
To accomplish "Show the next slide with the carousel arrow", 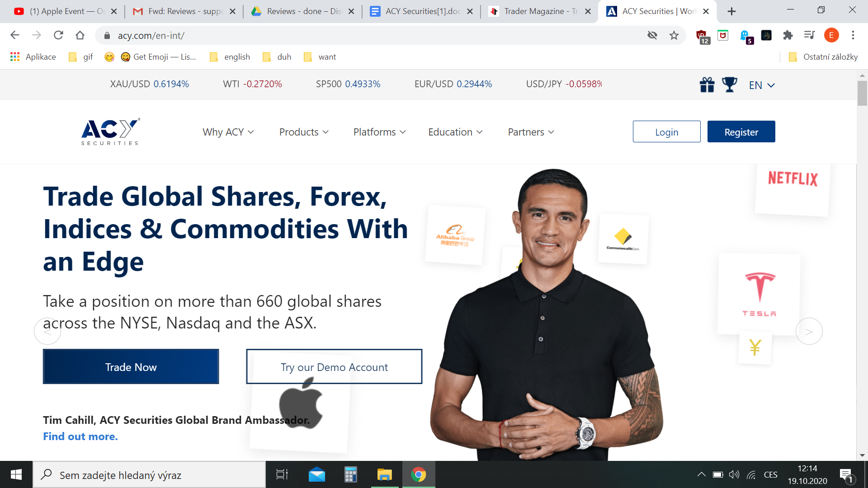I will pos(809,332).
